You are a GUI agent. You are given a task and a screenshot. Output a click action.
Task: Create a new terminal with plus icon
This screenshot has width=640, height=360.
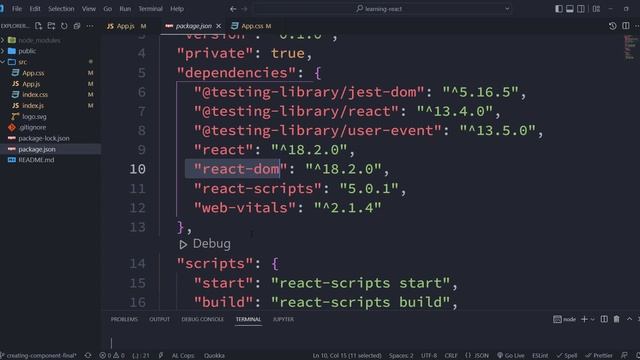click(584, 319)
